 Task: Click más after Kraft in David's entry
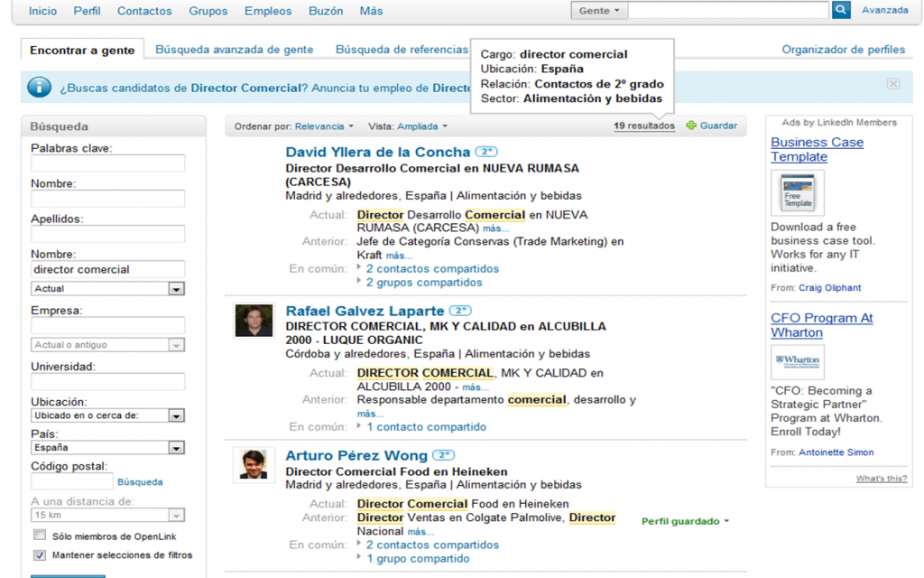click(399, 256)
